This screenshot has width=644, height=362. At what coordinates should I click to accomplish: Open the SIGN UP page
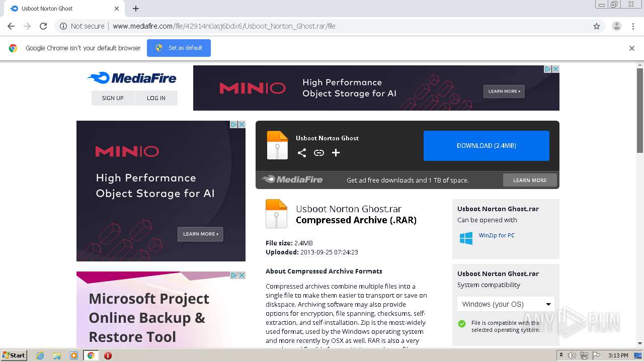point(113,98)
